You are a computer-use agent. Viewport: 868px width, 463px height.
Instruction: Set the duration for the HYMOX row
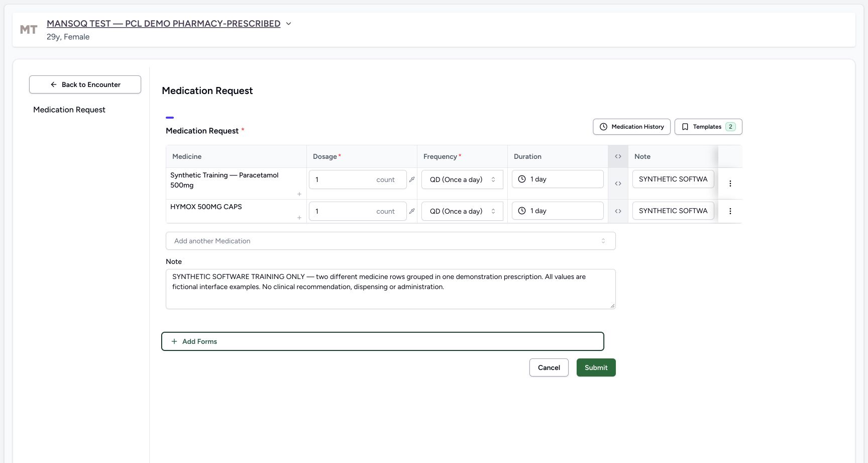(558, 211)
